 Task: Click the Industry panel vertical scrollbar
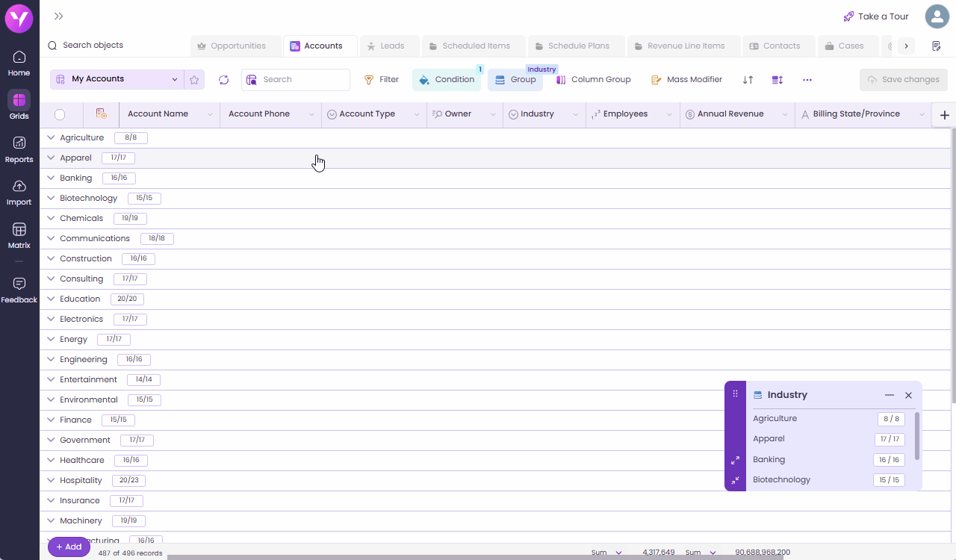click(917, 435)
